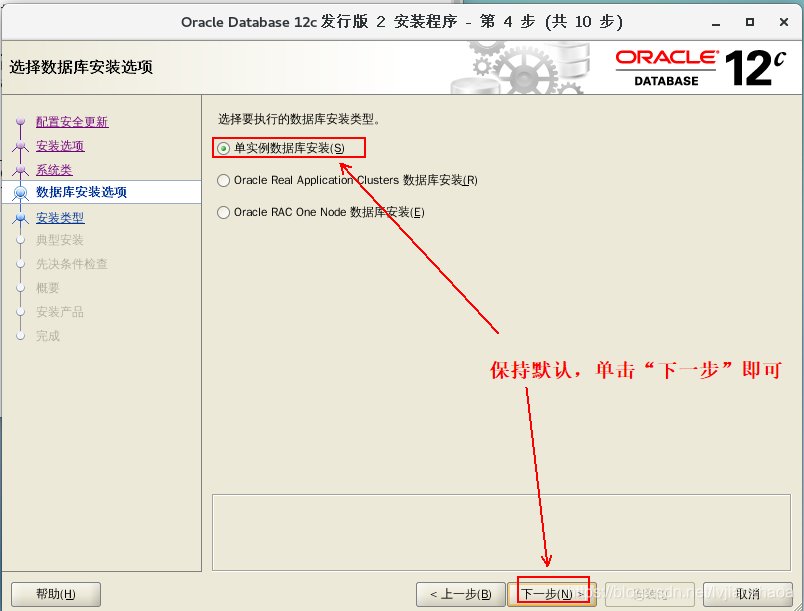The height and width of the screenshot is (611, 804).
Task: Click the 先决条件检查 step label
Action: [x=71, y=264]
